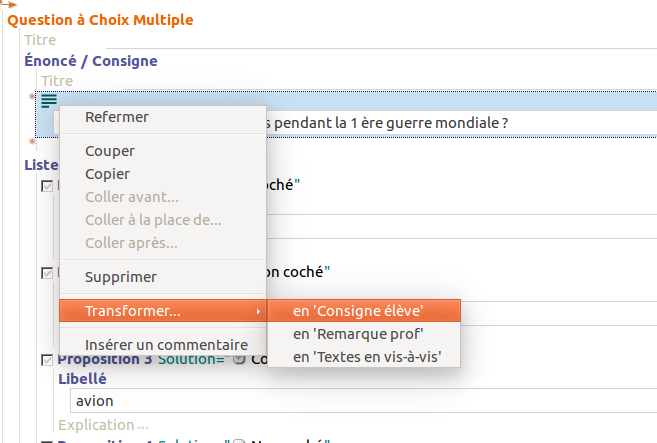This screenshot has height=443, width=657.
Task: Click the paragraph block icon of the Consigne
Action: pos(48,100)
